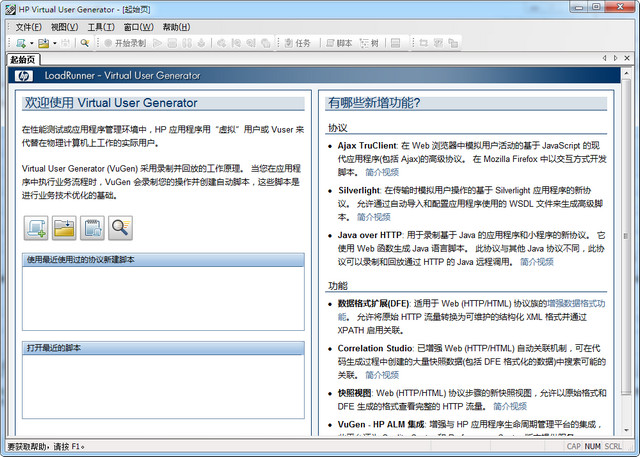Open 简介视频 link under Silverlight

point(374,217)
